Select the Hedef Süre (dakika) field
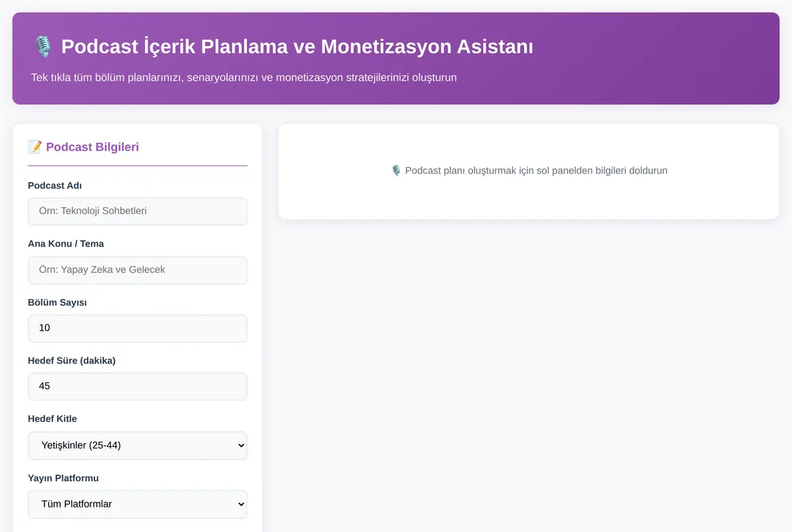792x532 pixels. [x=137, y=386]
